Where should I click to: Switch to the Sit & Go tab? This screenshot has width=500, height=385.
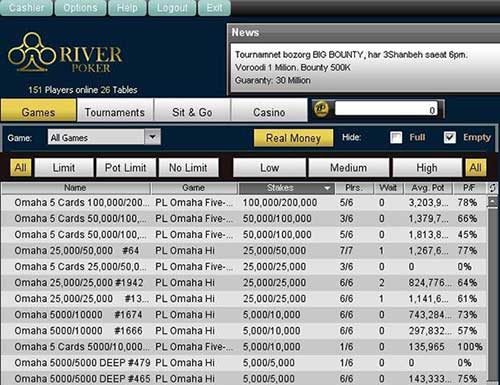click(192, 110)
